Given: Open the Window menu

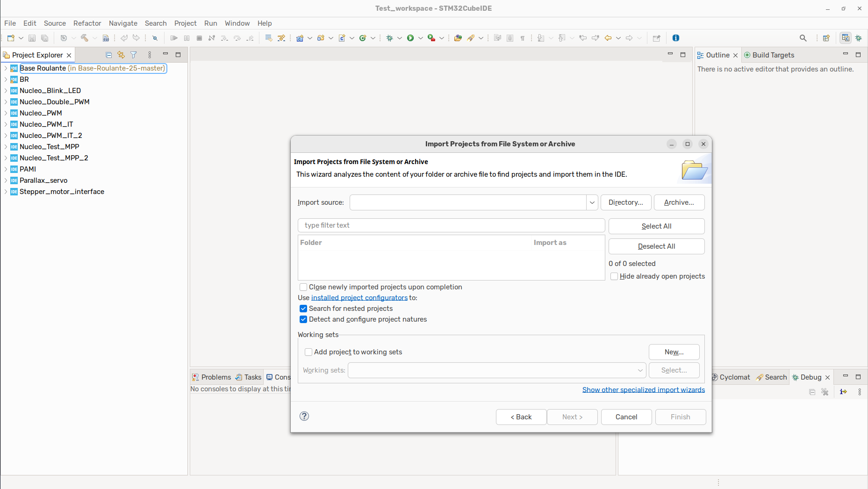Looking at the screenshot, I should pyautogui.click(x=237, y=23).
